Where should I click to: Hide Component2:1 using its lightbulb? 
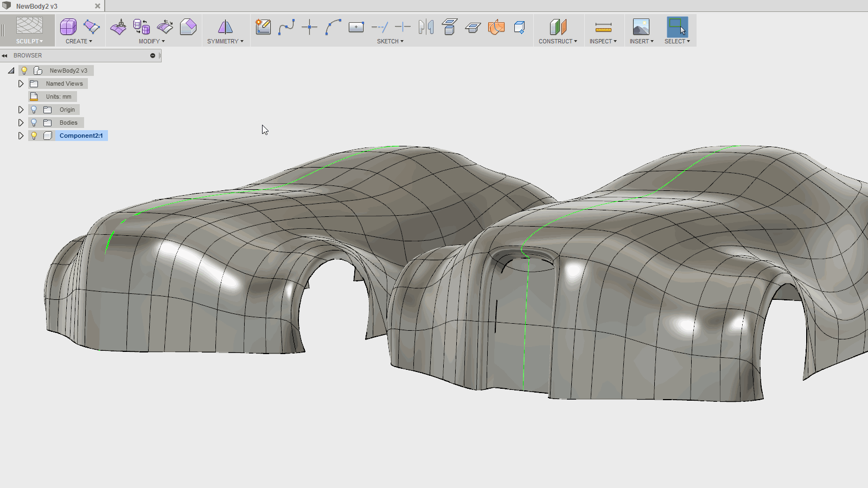tap(34, 136)
